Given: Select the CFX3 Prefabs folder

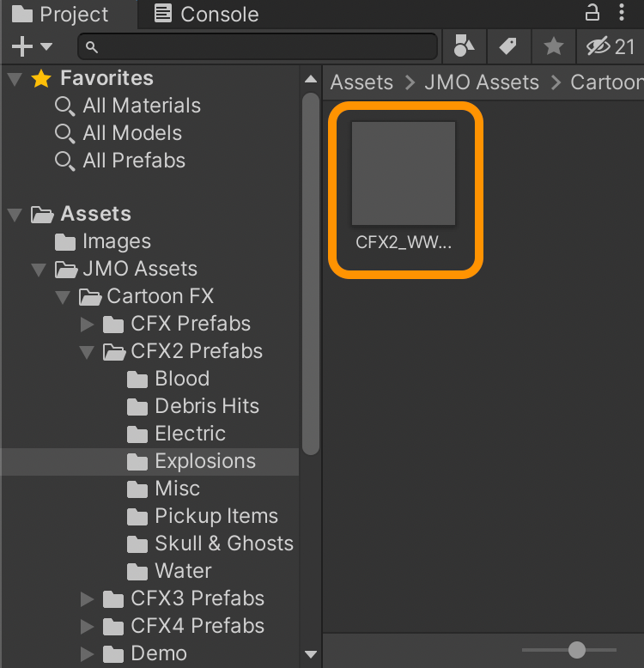Looking at the screenshot, I should tap(184, 599).
